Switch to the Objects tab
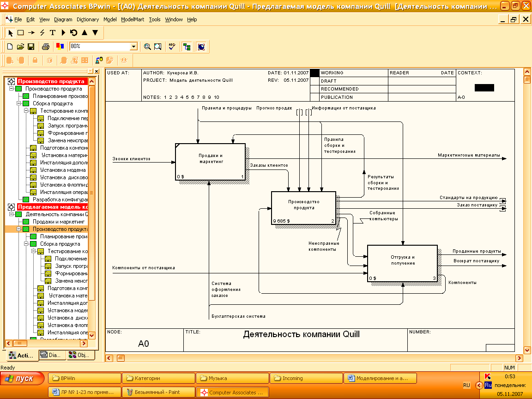This screenshot has height=399, width=532. (x=80, y=355)
